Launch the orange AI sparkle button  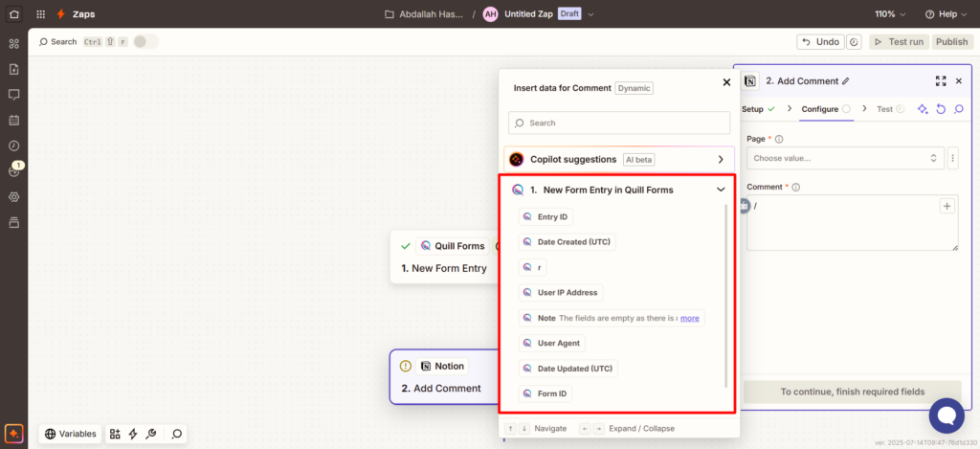(13, 433)
